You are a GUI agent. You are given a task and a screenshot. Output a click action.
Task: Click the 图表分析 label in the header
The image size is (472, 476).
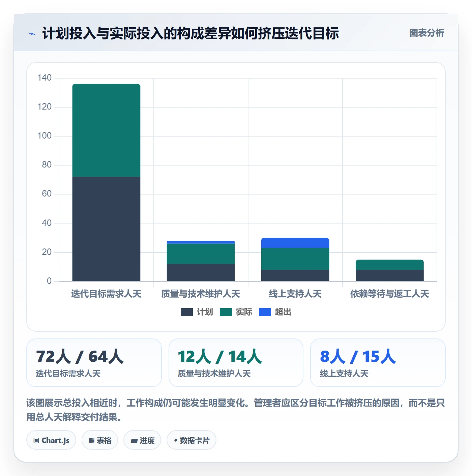point(426,33)
